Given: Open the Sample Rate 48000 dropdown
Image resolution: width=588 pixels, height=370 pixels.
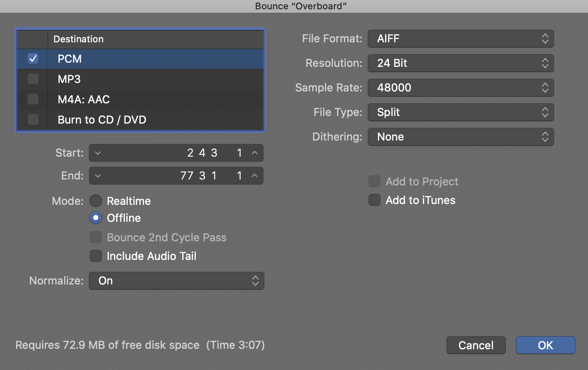Looking at the screenshot, I should click(460, 88).
